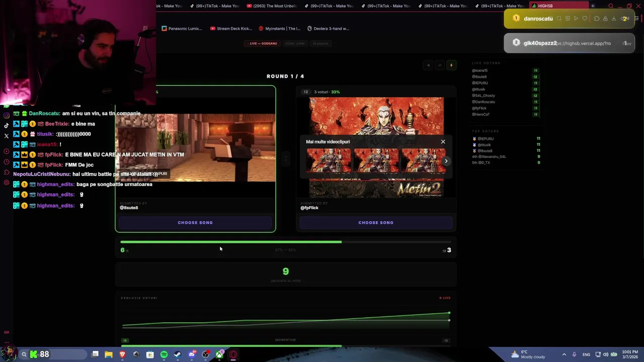Select @Alexandru_S4L in top voters

(489, 156)
